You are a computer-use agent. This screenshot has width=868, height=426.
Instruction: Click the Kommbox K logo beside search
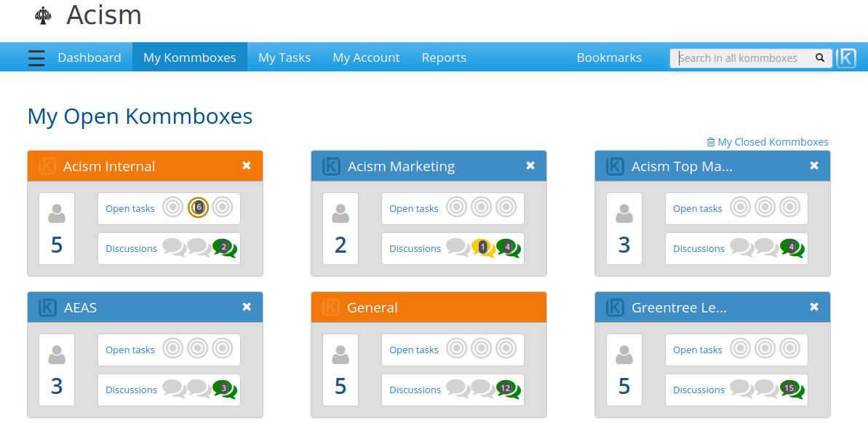tap(846, 58)
